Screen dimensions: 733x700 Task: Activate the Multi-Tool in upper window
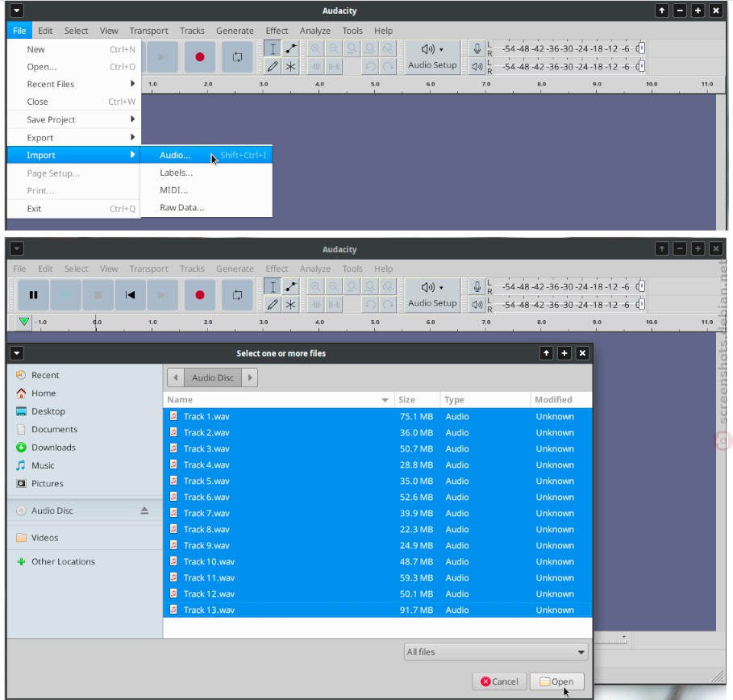coord(290,67)
